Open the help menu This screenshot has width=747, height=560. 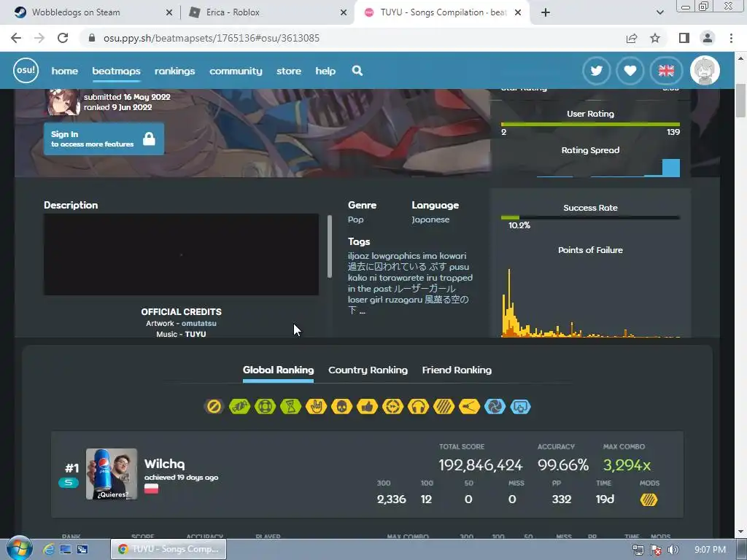[x=325, y=71]
